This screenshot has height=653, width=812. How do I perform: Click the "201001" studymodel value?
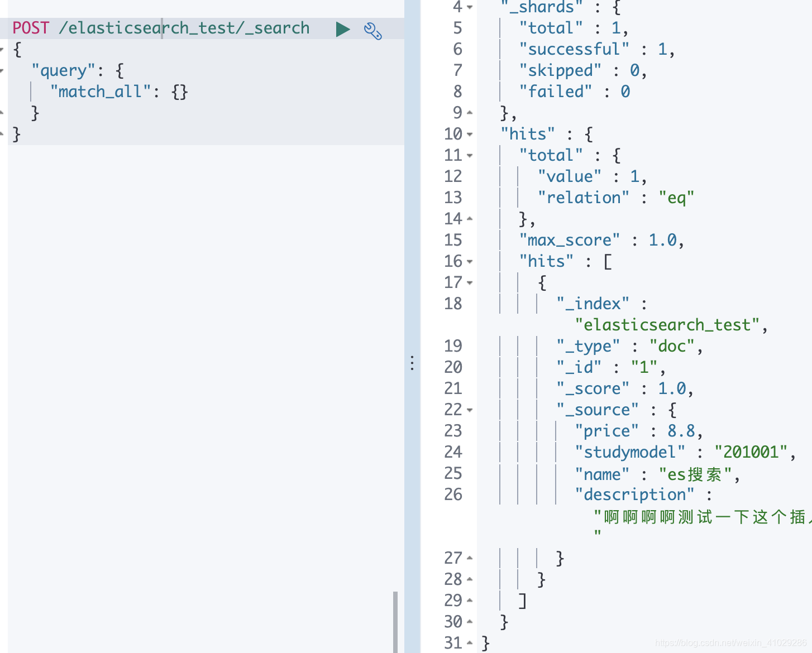pos(751,452)
